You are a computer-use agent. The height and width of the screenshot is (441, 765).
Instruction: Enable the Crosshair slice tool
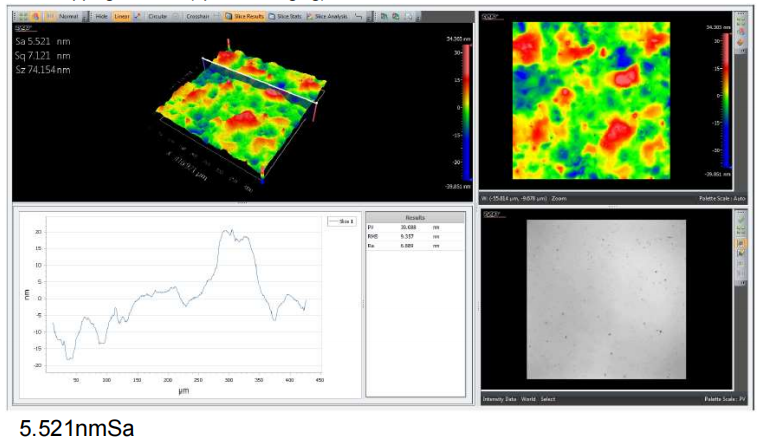coord(197,17)
